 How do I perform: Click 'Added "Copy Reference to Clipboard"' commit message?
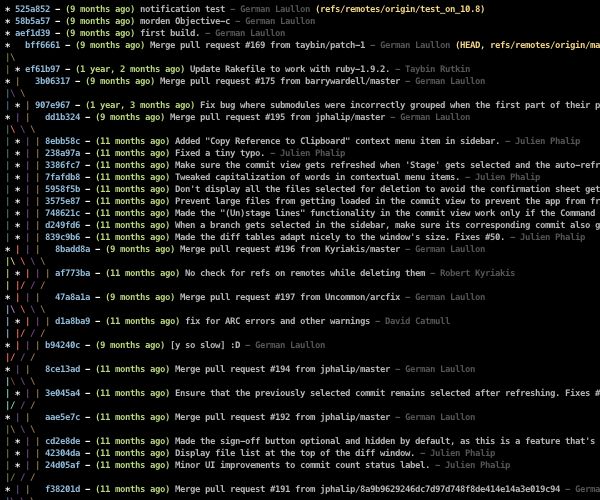(x=337, y=141)
